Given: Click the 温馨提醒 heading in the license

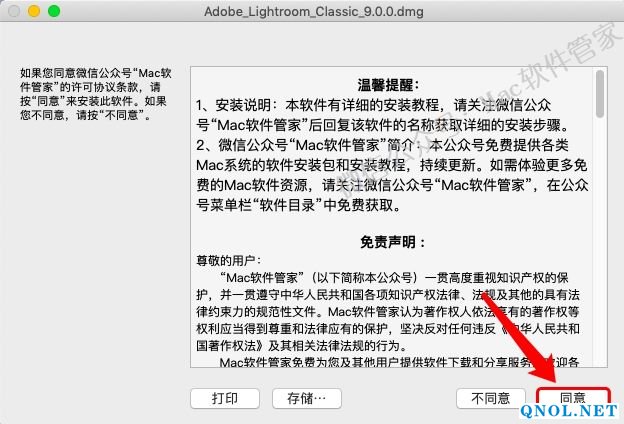Looking at the screenshot, I should 388,85.
